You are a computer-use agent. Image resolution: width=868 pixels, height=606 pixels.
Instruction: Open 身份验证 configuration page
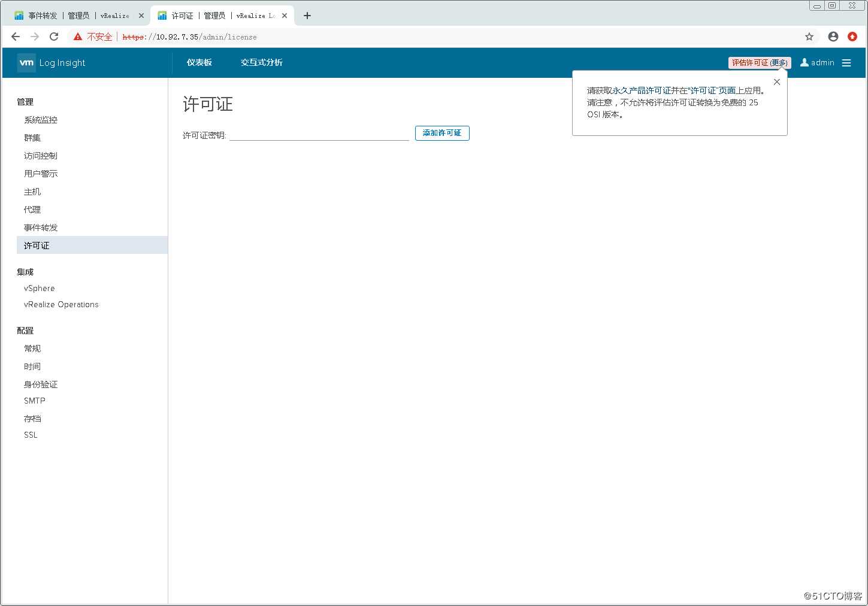41,384
